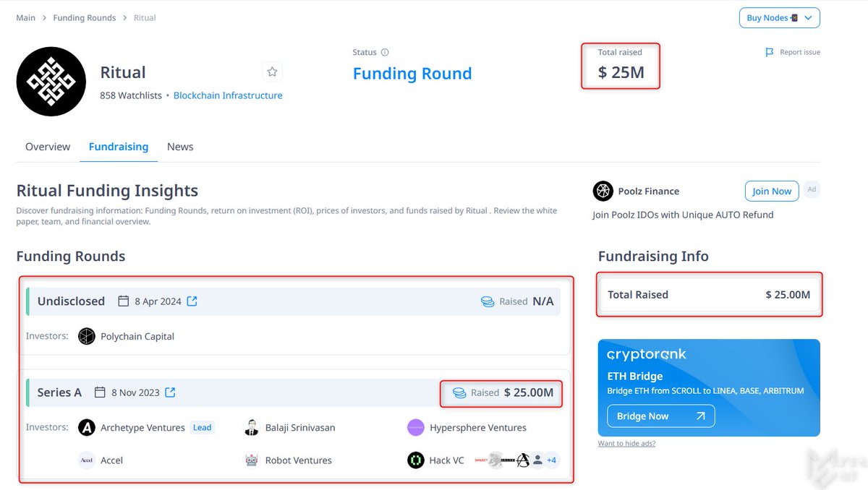Click the ETH Bridge ad heading
Image resolution: width=868 pixels, height=490 pixels.
pyautogui.click(x=634, y=376)
